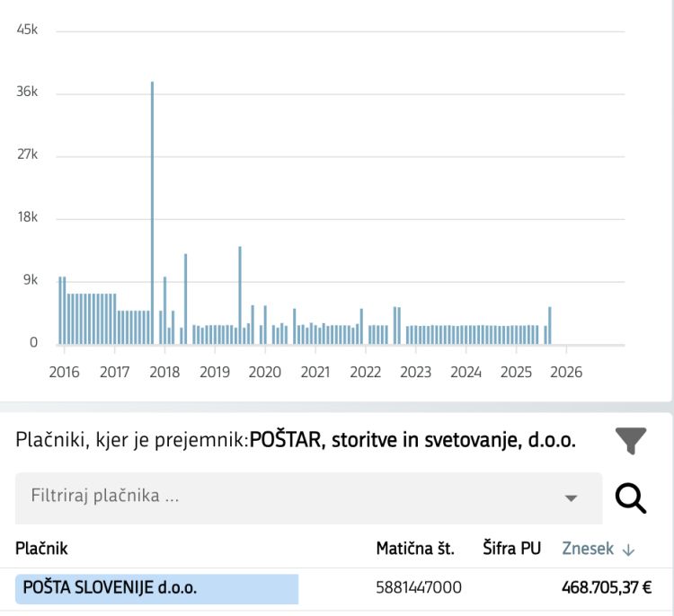Screen dimensions: 674x616
Task: Expand the Filtriraj plačnika dropdown arrow
Action: [x=570, y=498]
